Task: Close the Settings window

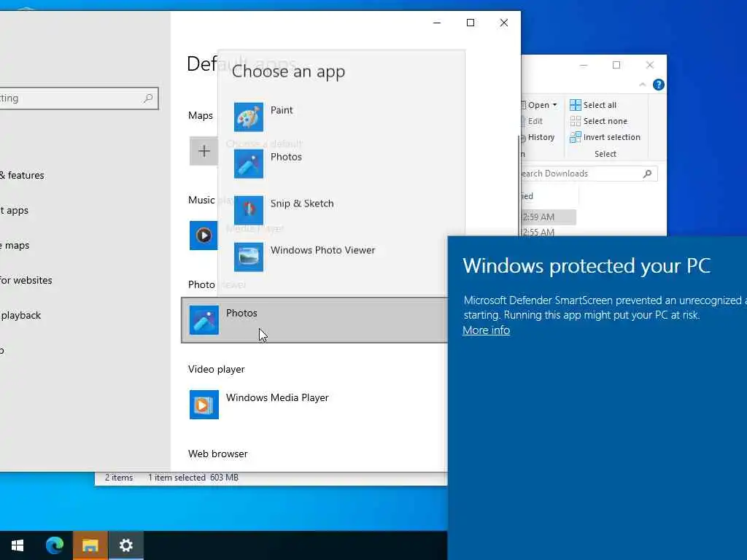Action: (x=503, y=23)
